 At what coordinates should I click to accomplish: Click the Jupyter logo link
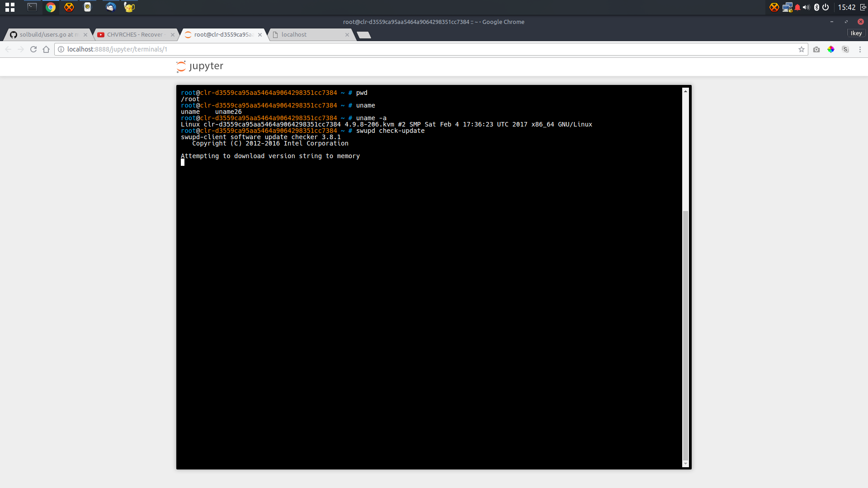point(200,66)
